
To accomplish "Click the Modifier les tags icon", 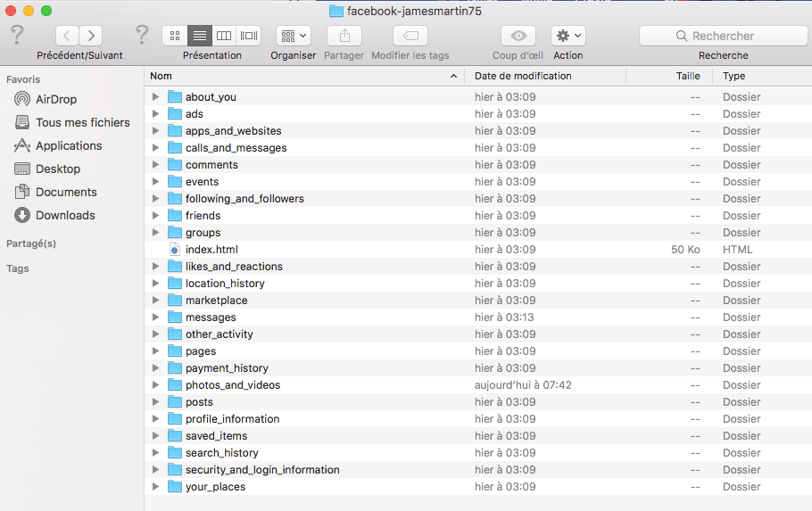I will pyautogui.click(x=410, y=36).
